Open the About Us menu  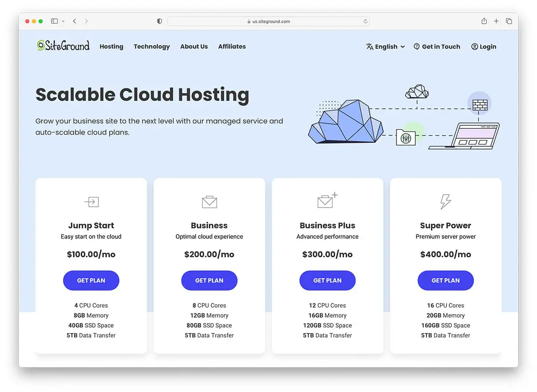194,47
